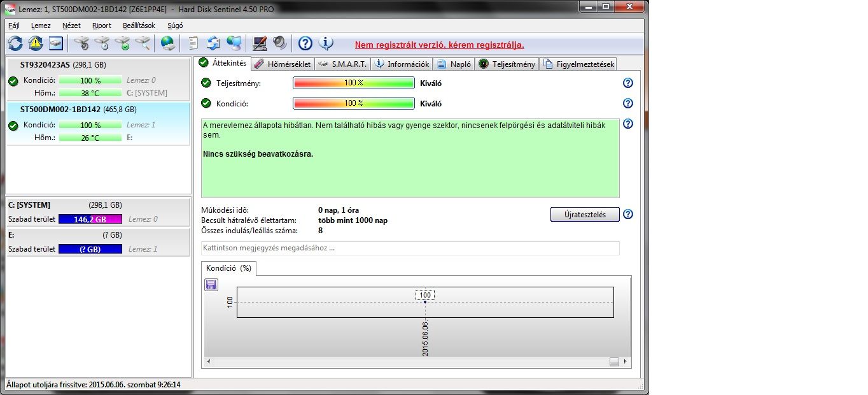Click the 146,2 GB free space bar

click(x=90, y=219)
